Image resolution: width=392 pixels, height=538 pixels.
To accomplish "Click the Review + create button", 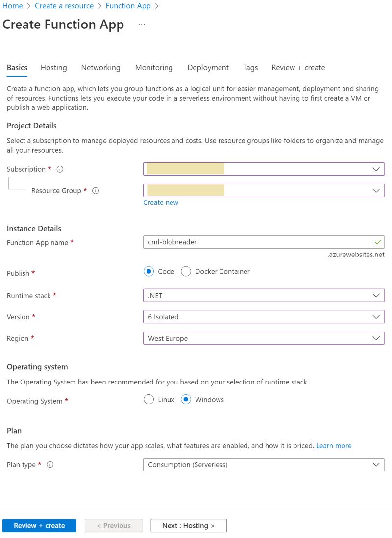I will coord(39,525).
